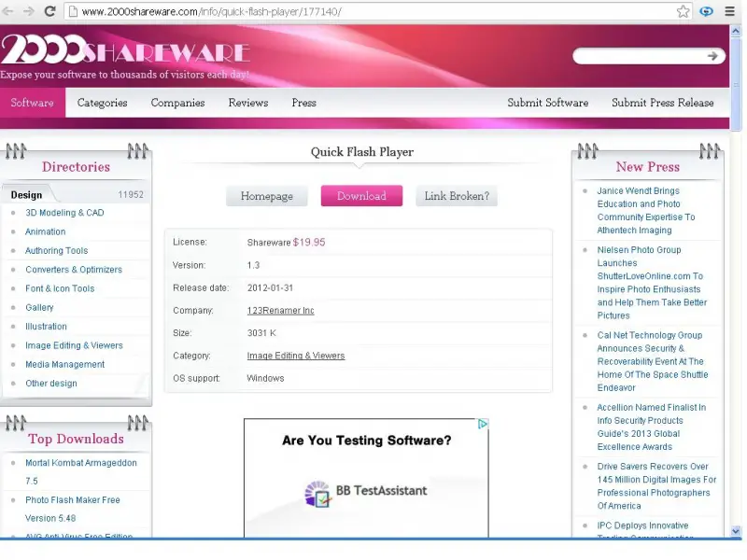The width and height of the screenshot is (747, 560).
Task: Click the blue extension icon in toolbar
Action: 707,11
